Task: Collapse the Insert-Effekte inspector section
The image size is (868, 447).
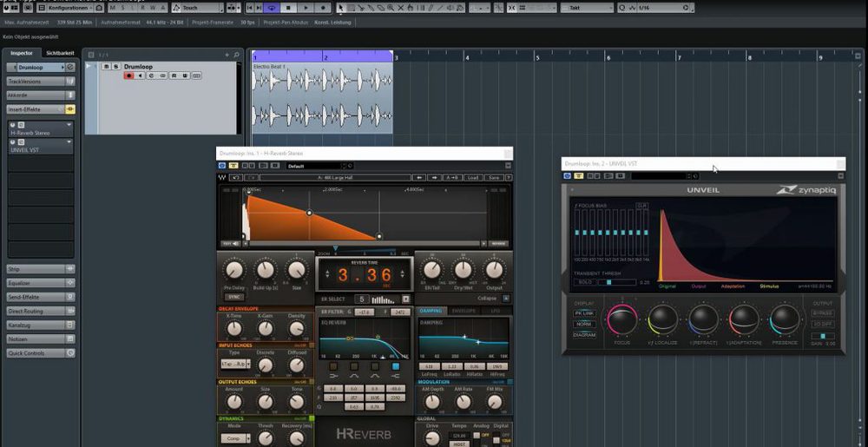Action: [41, 109]
